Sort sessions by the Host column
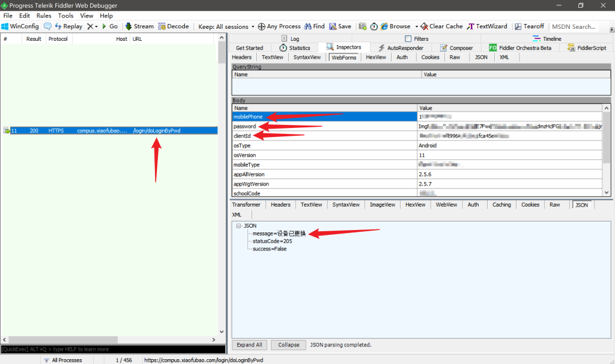 click(x=100, y=39)
